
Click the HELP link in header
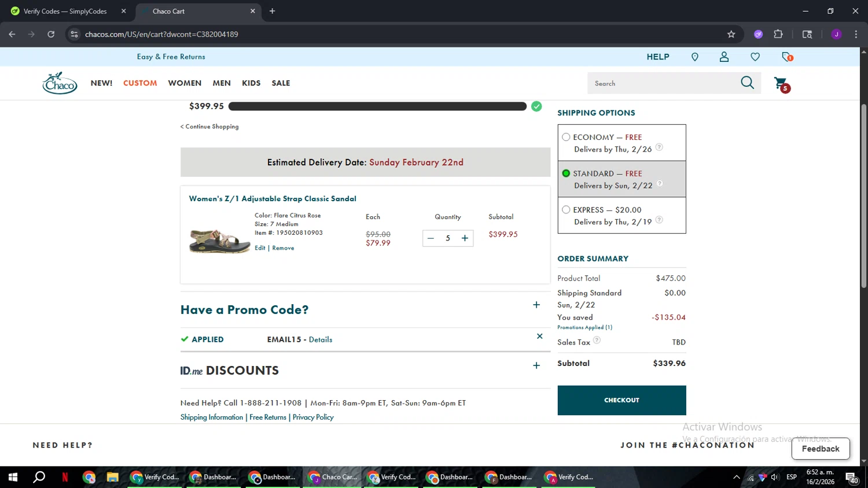658,57
